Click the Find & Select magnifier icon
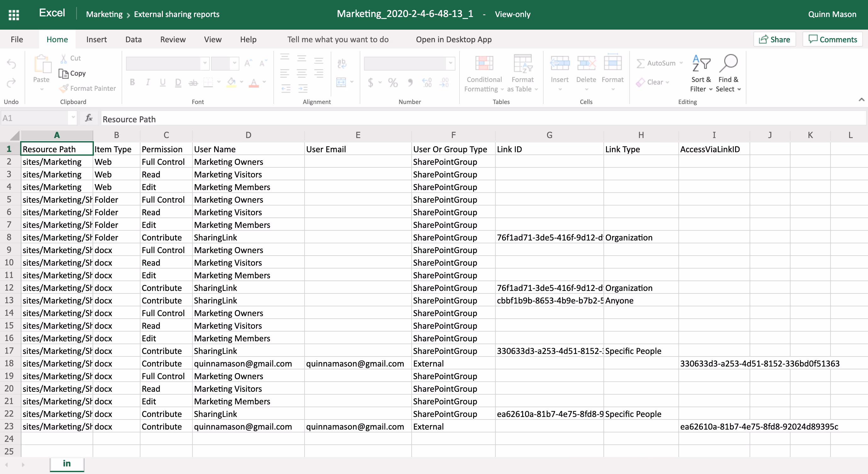The height and width of the screenshot is (474, 868). (728, 63)
